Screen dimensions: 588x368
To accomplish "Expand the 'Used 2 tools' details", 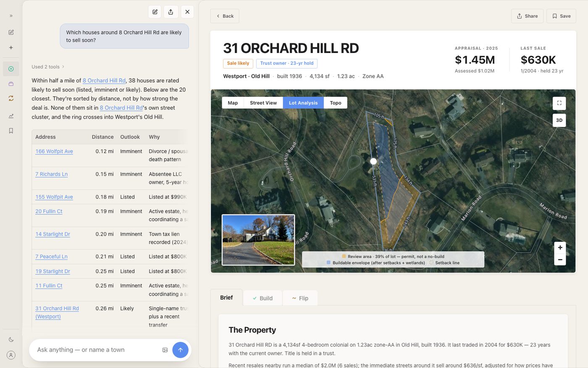I will tap(48, 67).
